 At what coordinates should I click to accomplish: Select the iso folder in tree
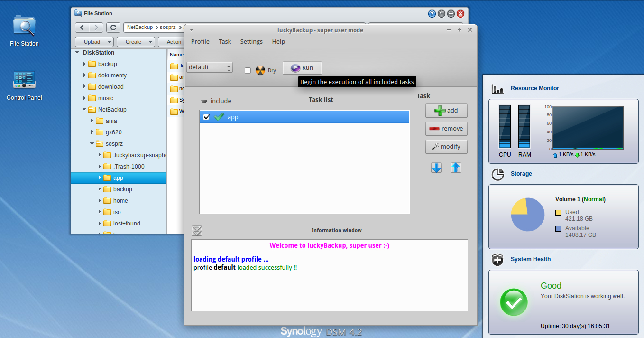117,212
